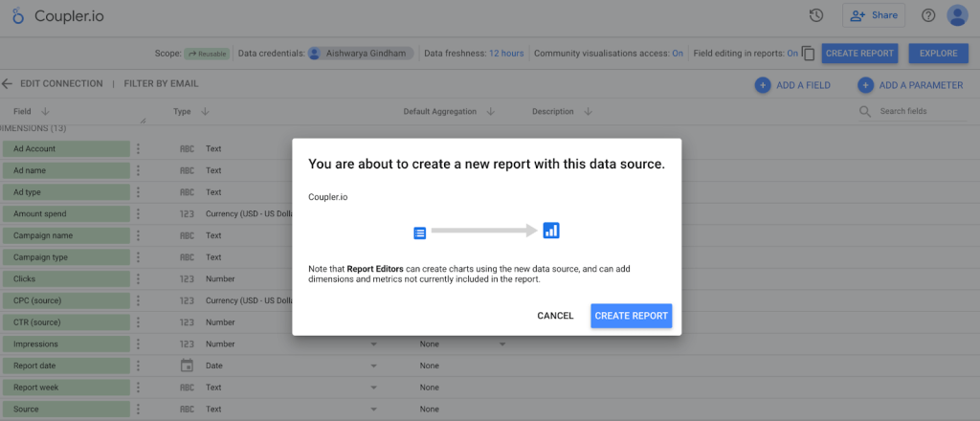Toggle Community visualisations access On
This screenshot has height=421, width=980.
[678, 54]
